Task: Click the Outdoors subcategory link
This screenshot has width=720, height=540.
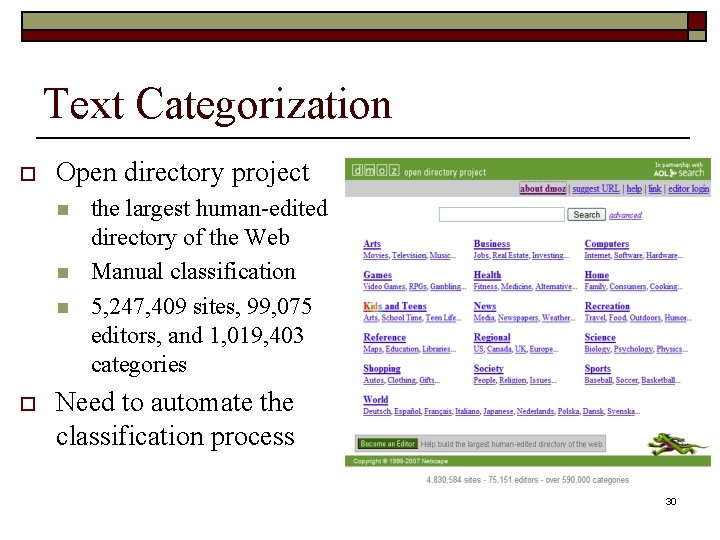Action: 644,318
